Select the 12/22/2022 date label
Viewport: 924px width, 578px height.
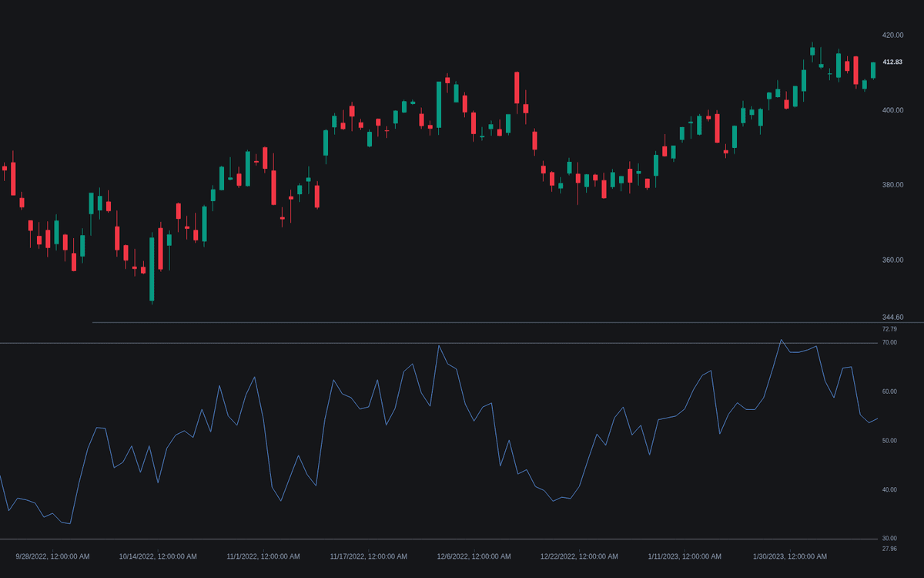click(x=579, y=556)
